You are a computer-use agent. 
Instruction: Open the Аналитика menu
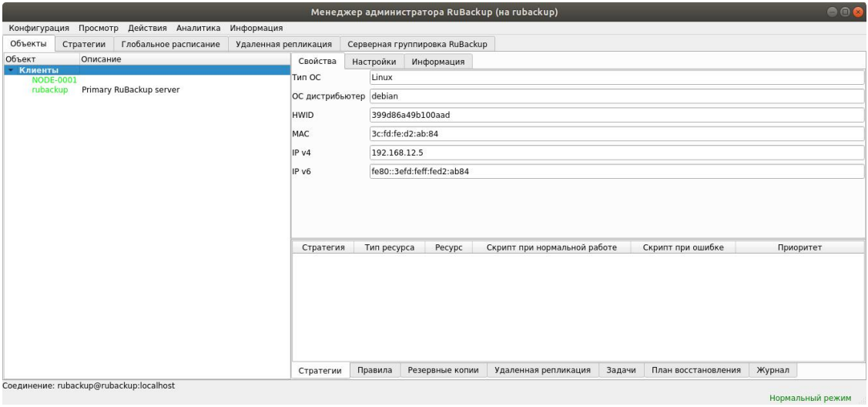[x=198, y=28]
